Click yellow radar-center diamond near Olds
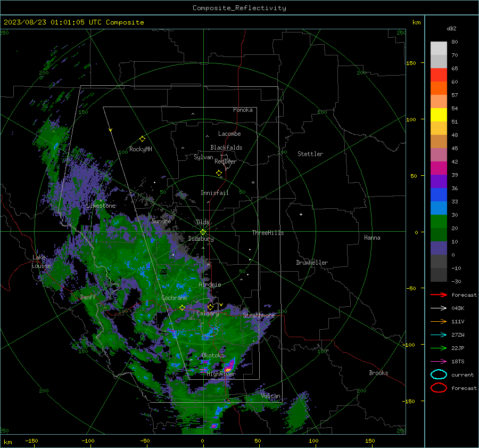Image resolution: width=479 pixels, height=448 pixels. click(x=203, y=232)
